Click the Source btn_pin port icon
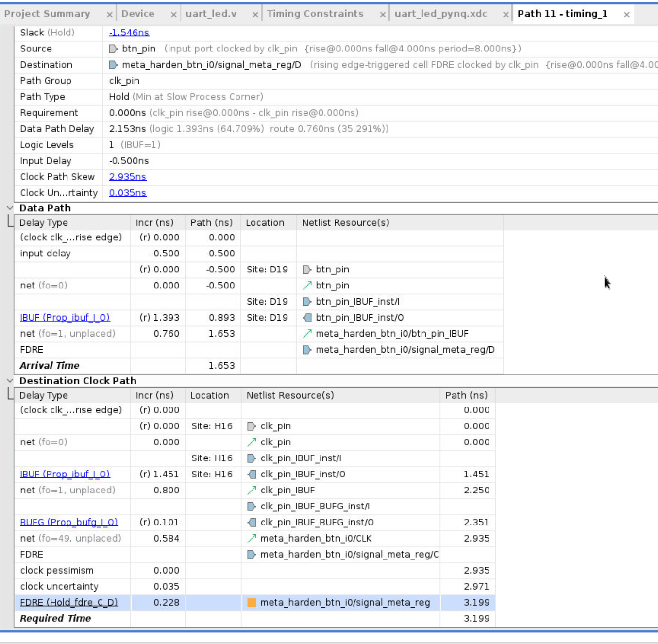The height and width of the screenshot is (644, 658). pyautogui.click(x=113, y=49)
